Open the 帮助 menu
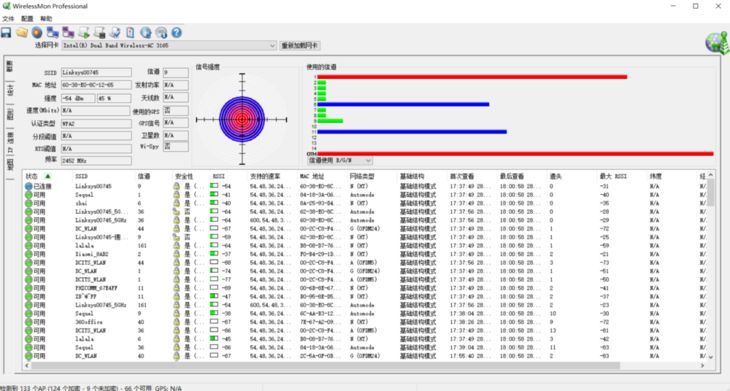The height and width of the screenshot is (391, 730). click(46, 19)
